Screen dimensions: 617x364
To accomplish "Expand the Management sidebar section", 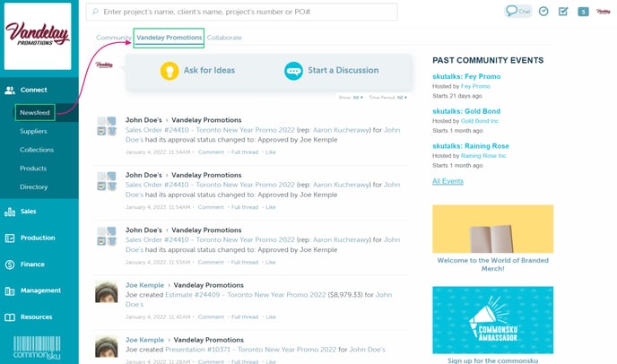I will click(39, 290).
